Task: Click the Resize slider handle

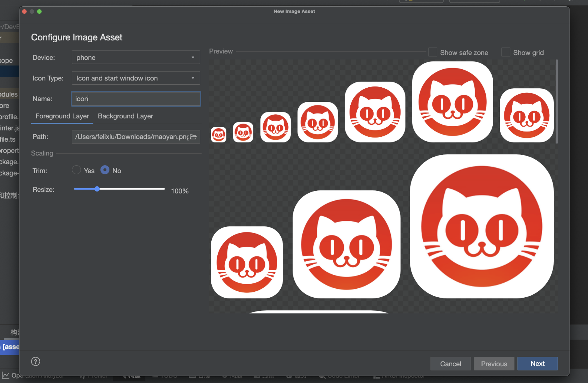Action: 97,189
